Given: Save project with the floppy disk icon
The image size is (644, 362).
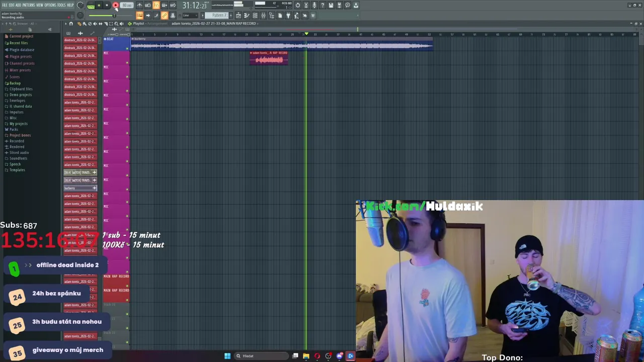Looking at the screenshot, I should click(x=331, y=5).
